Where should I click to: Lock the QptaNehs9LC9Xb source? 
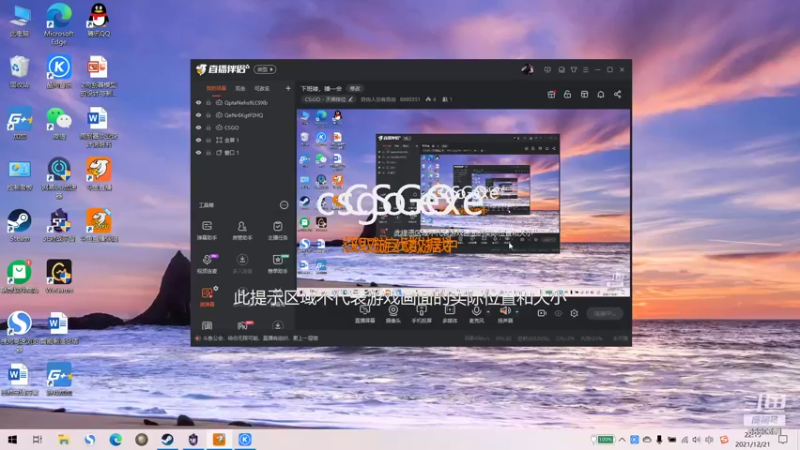(x=209, y=103)
